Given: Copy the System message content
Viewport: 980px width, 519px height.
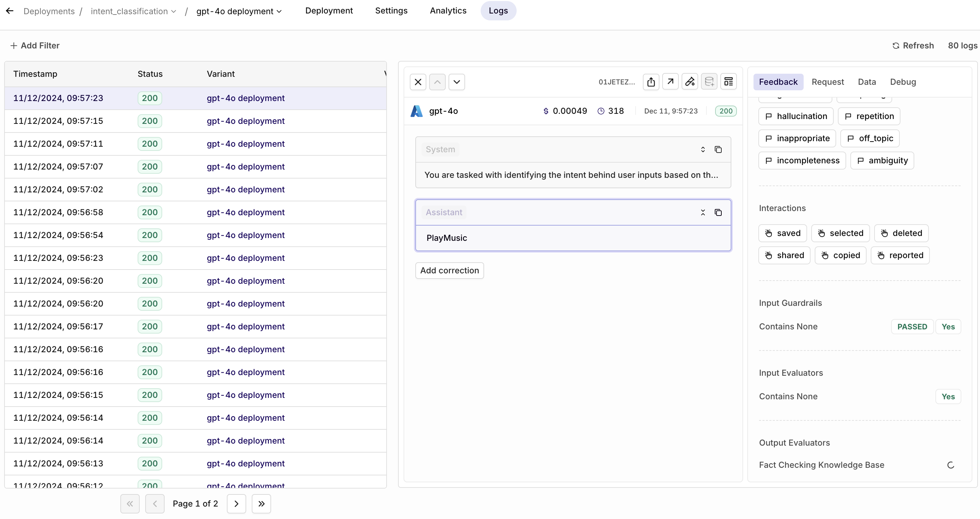Looking at the screenshot, I should (x=718, y=150).
